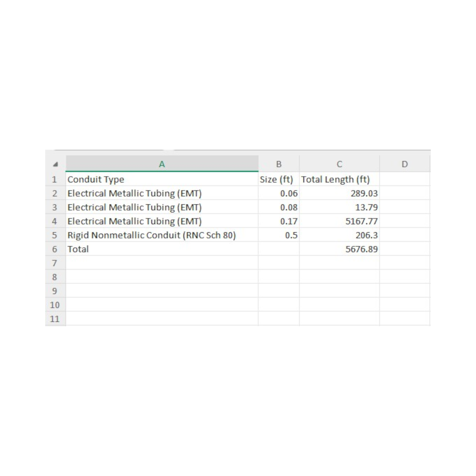The width and height of the screenshot is (476, 476).
Task: Select length value 5167.77
Action: 339,221
